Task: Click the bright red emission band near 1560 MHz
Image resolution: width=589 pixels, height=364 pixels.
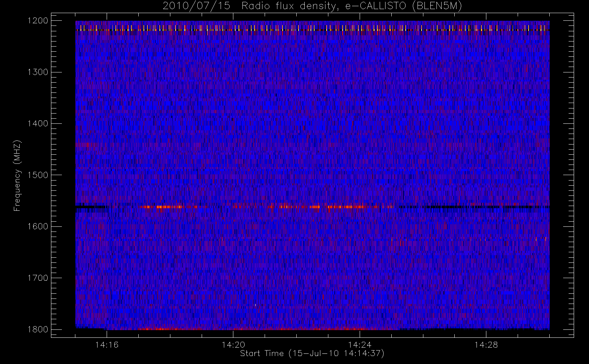Action: pos(266,207)
